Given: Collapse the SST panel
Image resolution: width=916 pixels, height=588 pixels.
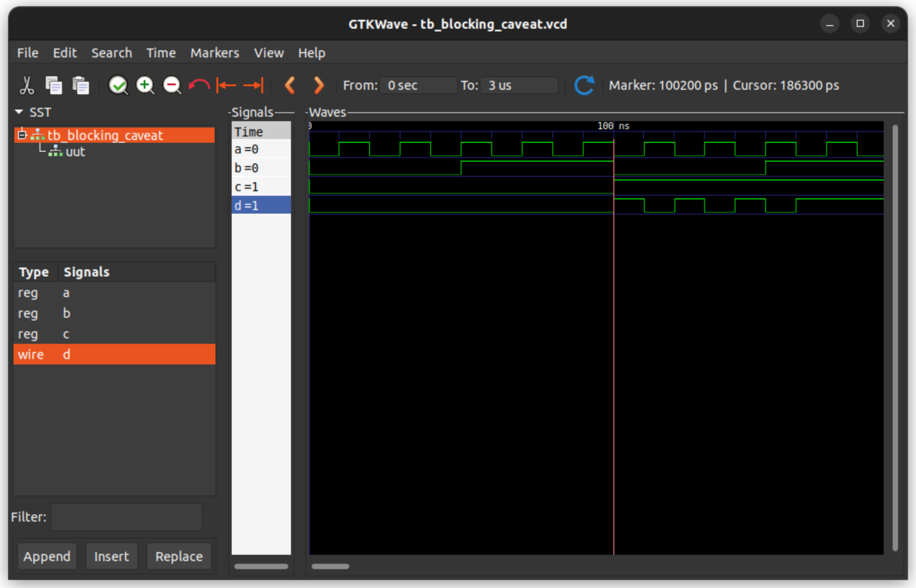Looking at the screenshot, I should pyautogui.click(x=19, y=112).
